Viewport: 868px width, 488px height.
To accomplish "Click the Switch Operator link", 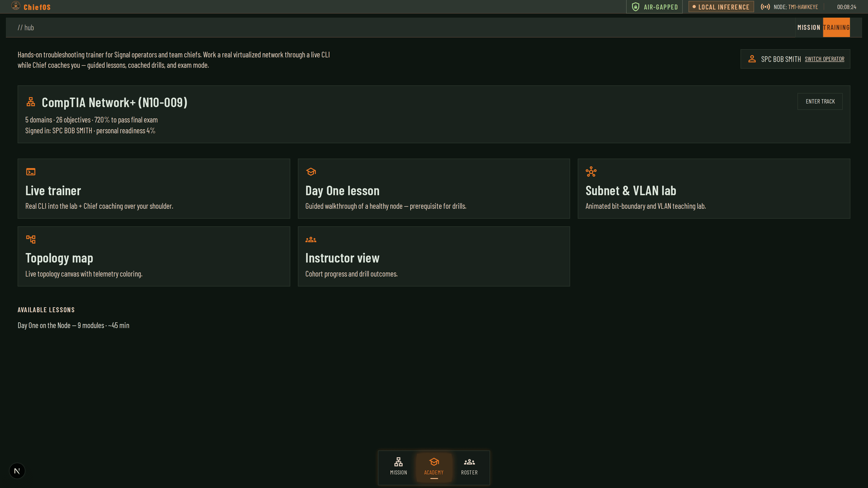I will point(825,59).
